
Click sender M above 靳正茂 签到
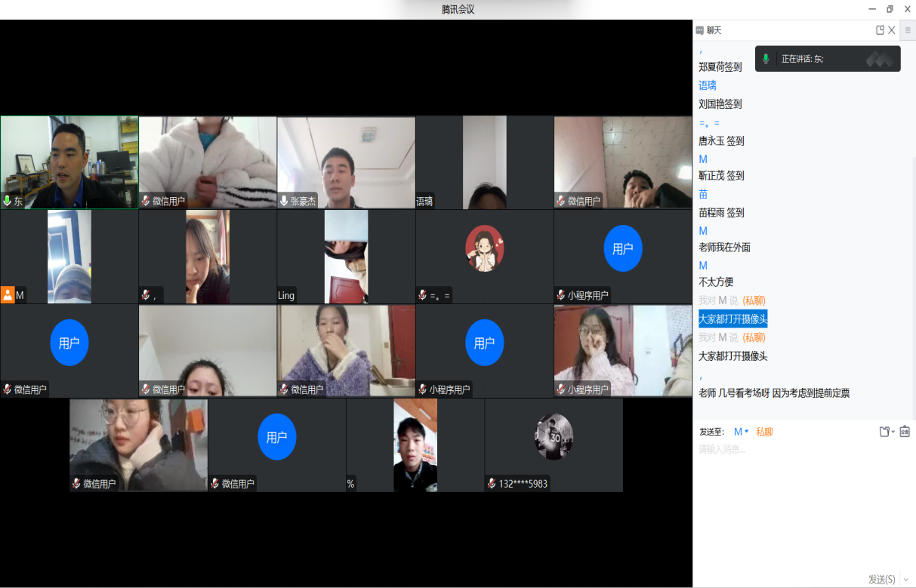[x=703, y=159]
